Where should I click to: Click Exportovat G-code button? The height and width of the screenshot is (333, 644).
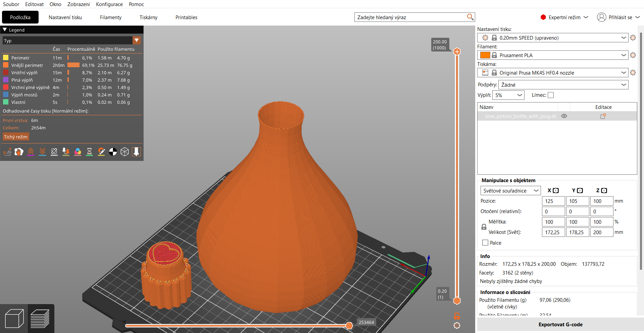pos(560,325)
